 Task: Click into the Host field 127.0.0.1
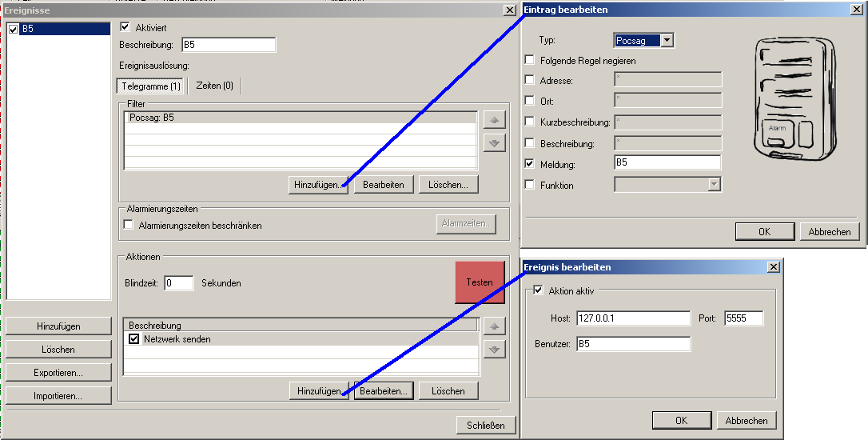(x=632, y=318)
